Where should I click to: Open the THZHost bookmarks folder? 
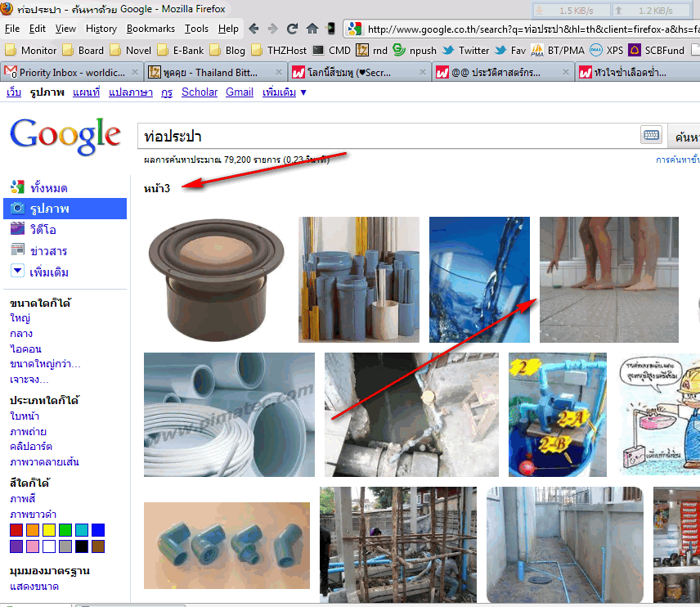(279, 51)
